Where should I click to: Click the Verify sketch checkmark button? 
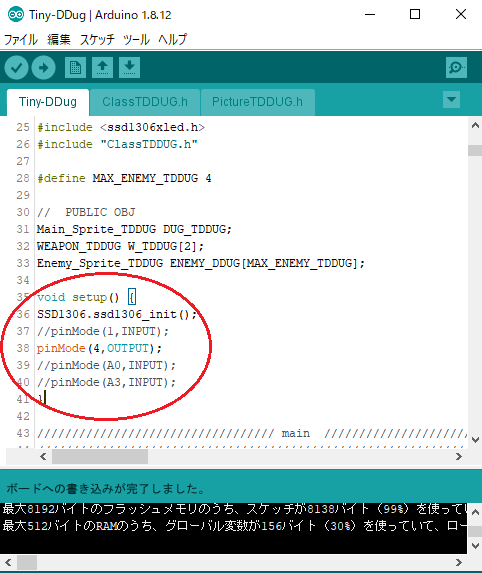[x=16, y=68]
